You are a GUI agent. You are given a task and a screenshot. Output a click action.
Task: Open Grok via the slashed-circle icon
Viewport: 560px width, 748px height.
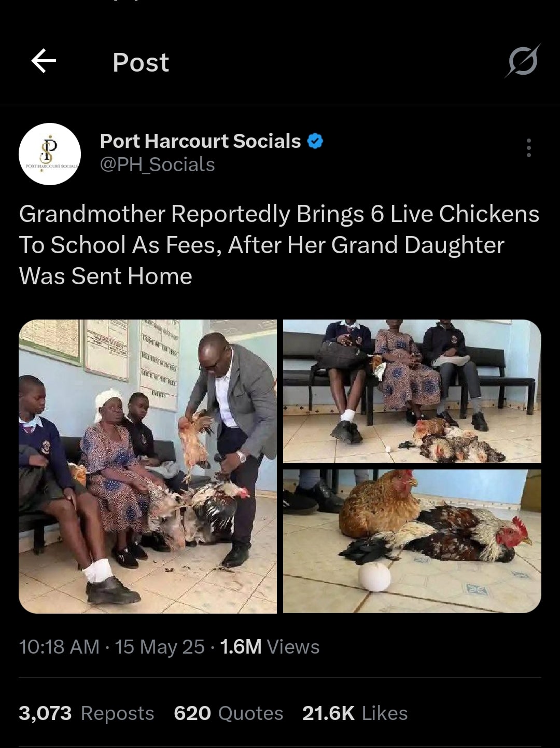(523, 61)
